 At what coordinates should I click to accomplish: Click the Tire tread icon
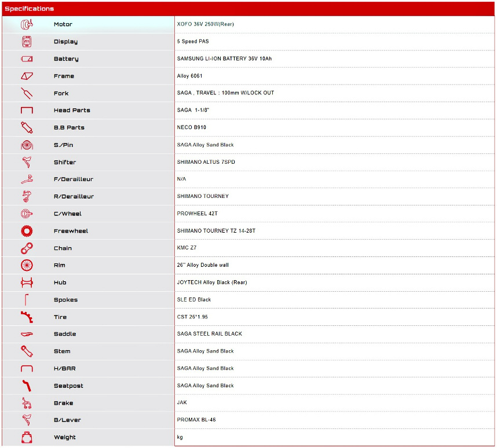point(27,317)
